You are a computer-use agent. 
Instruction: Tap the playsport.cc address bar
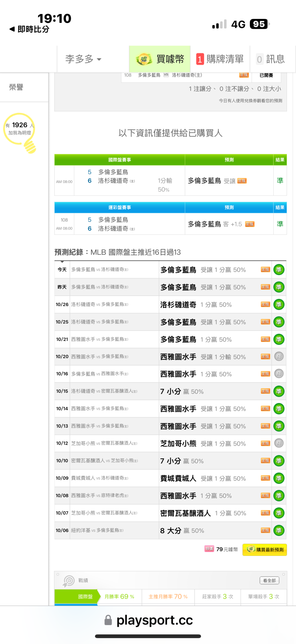point(149,620)
